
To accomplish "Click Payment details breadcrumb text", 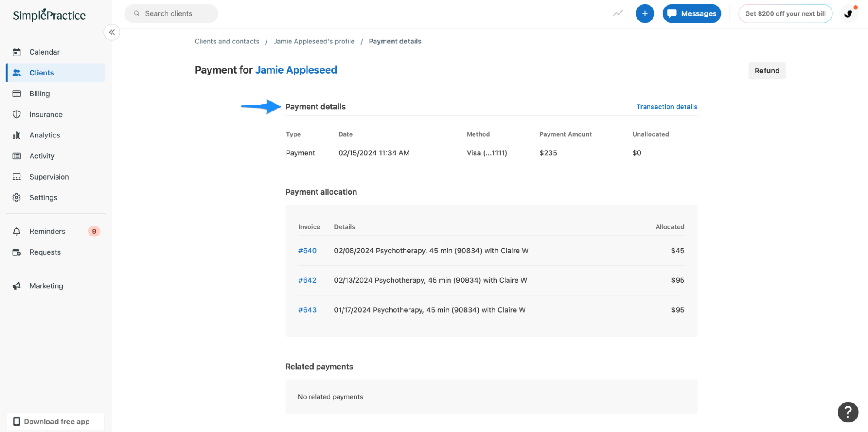I will (395, 42).
